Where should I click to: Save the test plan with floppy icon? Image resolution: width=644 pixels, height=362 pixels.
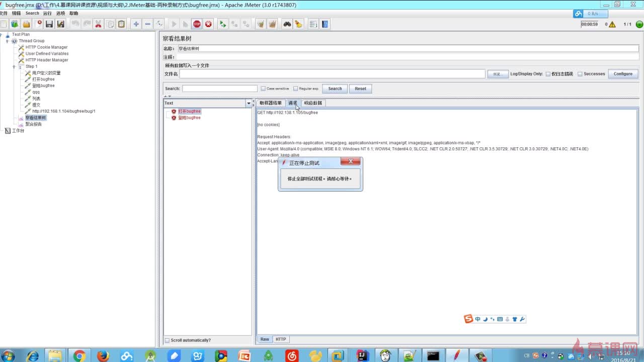click(49, 24)
